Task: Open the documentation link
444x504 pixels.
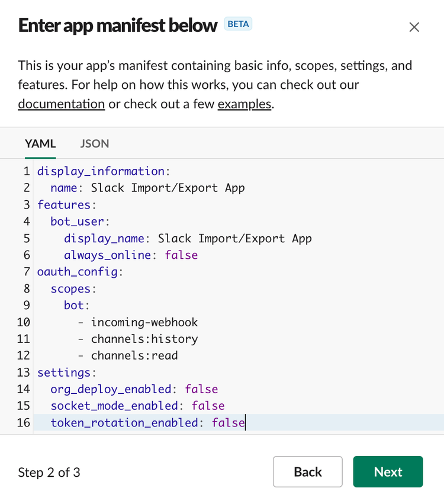Action: point(61,104)
